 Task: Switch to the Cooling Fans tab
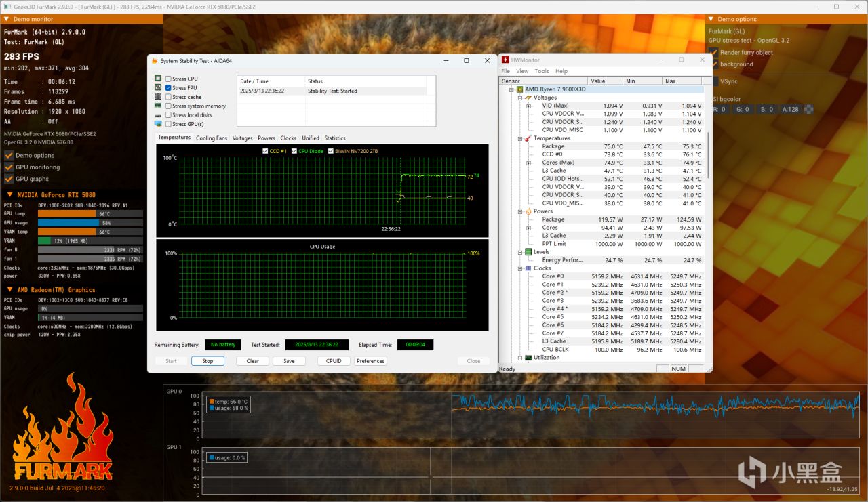tap(212, 138)
